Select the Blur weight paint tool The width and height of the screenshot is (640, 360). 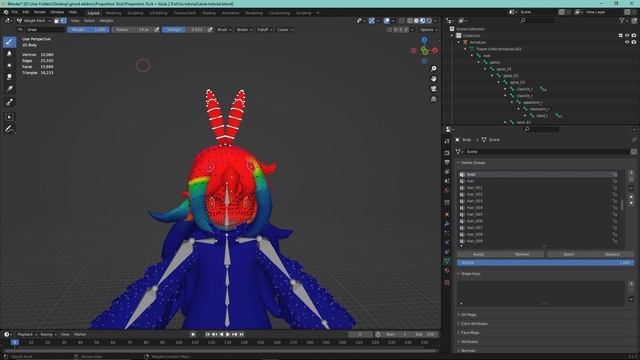[9, 53]
